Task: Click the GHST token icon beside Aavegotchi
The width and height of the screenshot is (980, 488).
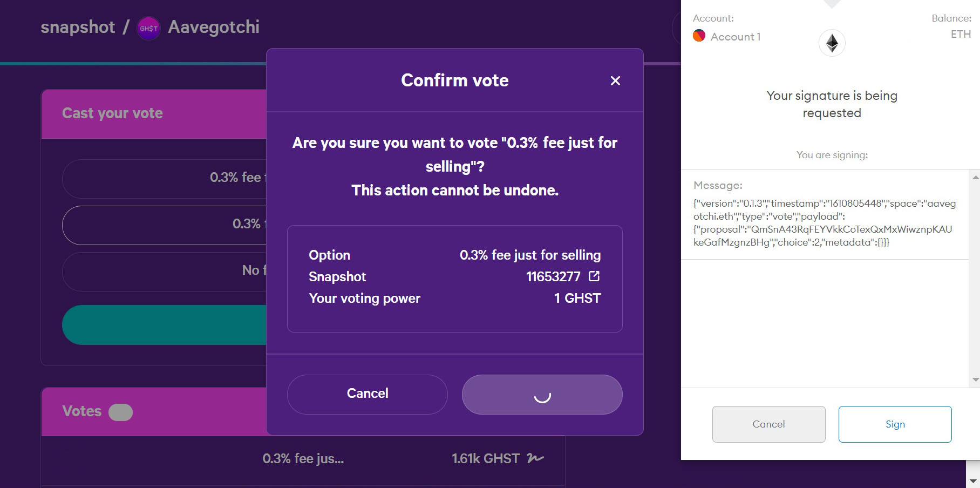Action: [148, 28]
